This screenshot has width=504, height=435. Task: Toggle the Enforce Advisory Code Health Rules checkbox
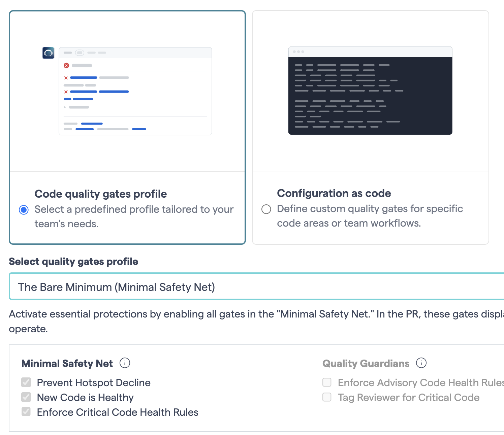[326, 382]
